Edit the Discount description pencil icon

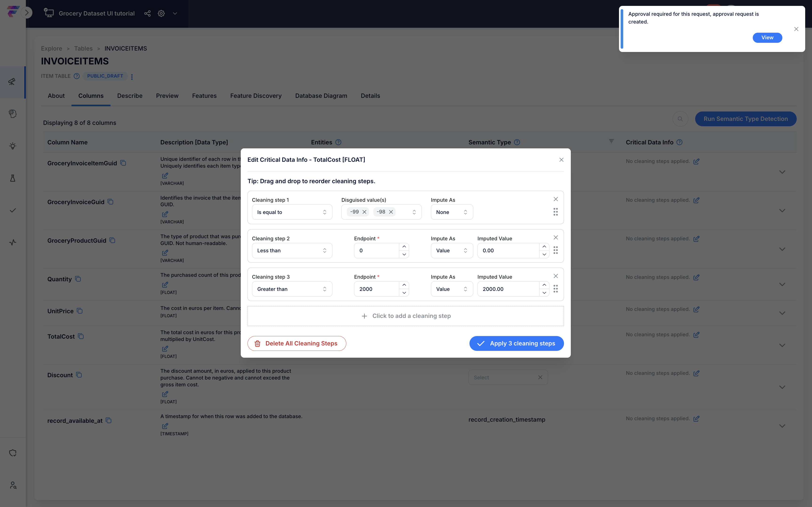pos(165,394)
